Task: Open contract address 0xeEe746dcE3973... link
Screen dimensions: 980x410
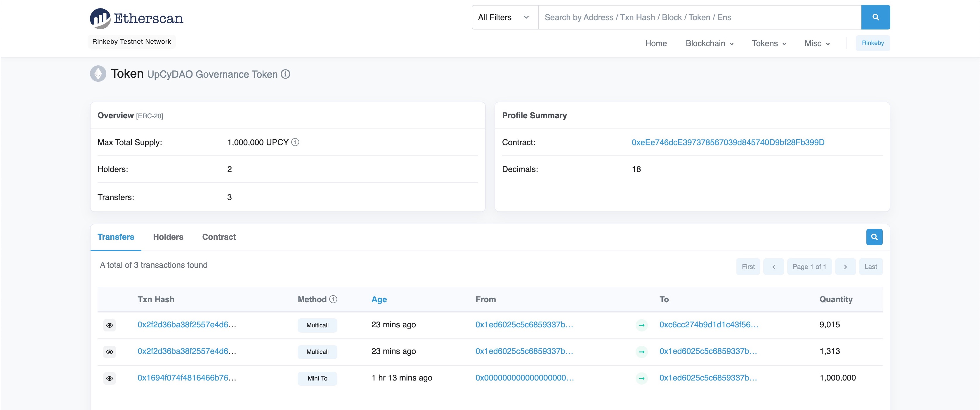Action: point(727,142)
